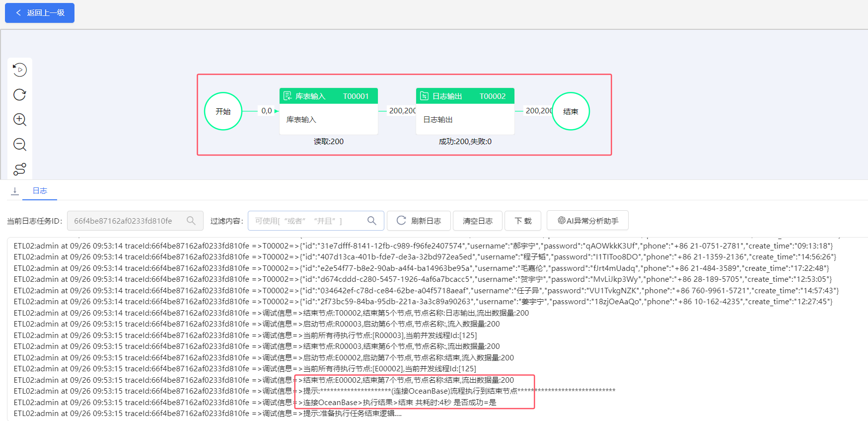Viewport: 868px width, 421px height.
Task: Click the 当前日志任务ID input field
Action: tap(135, 221)
